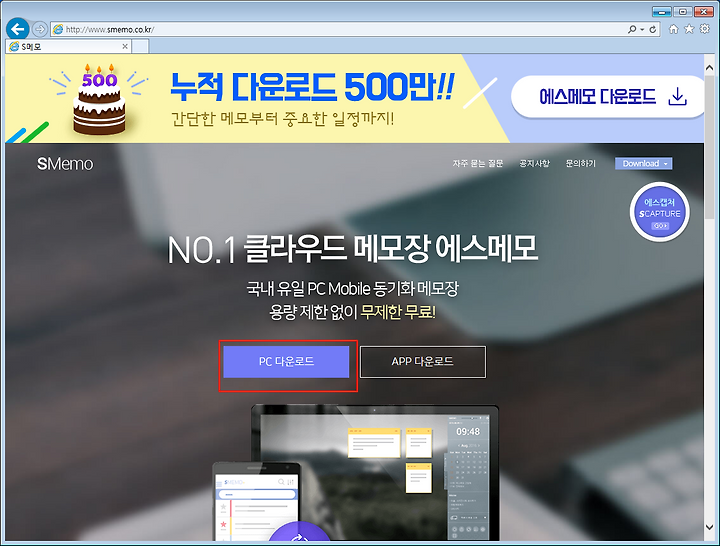
Task: Open 공지사항 menu link
Action: (534, 163)
